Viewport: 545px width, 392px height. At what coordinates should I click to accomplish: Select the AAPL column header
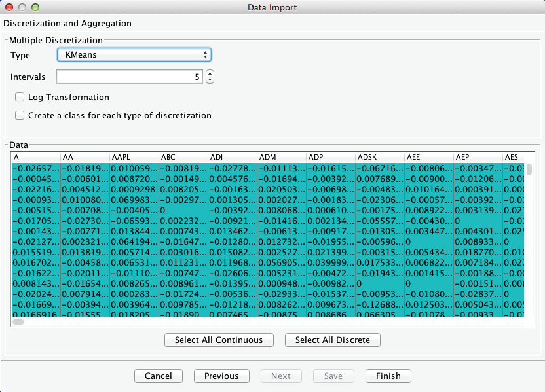point(134,157)
